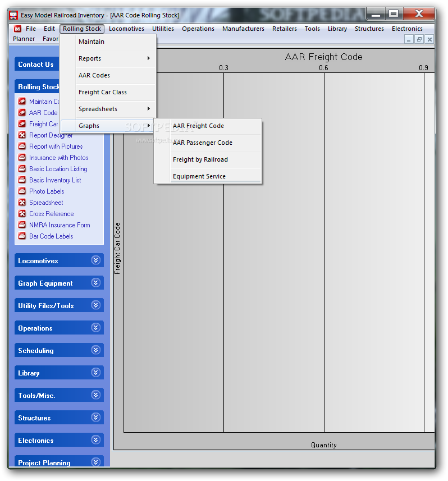Expand the Locomotives sidebar section
Viewport: 448px width, 481px height.
coord(96,260)
